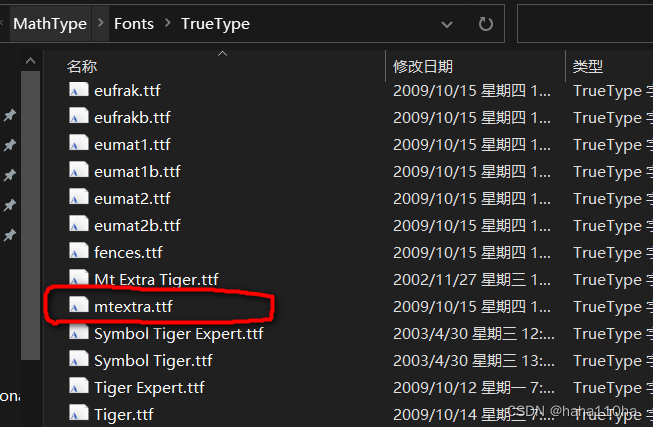
Task: Sort files by 修改日期 column header
Action: click(x=423, y=66)
